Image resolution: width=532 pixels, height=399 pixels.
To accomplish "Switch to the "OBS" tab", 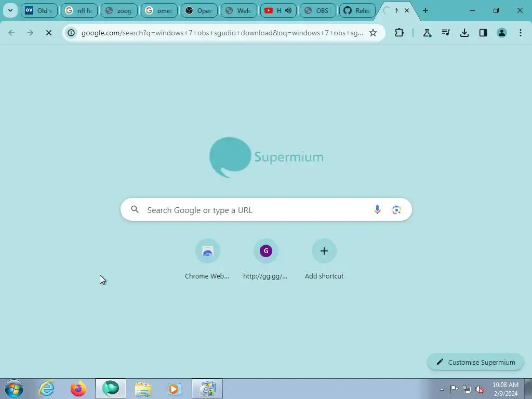I will click(318, 10).
